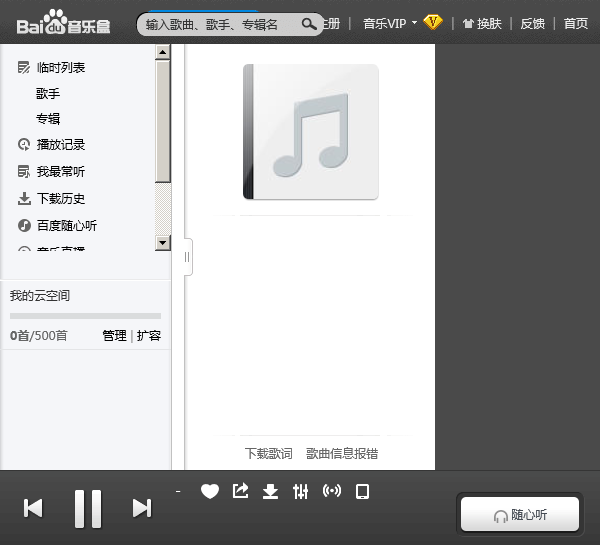Click sidebar scrollbar down arrow
This screenshot has width=600, height=545.
pos(163,243)
